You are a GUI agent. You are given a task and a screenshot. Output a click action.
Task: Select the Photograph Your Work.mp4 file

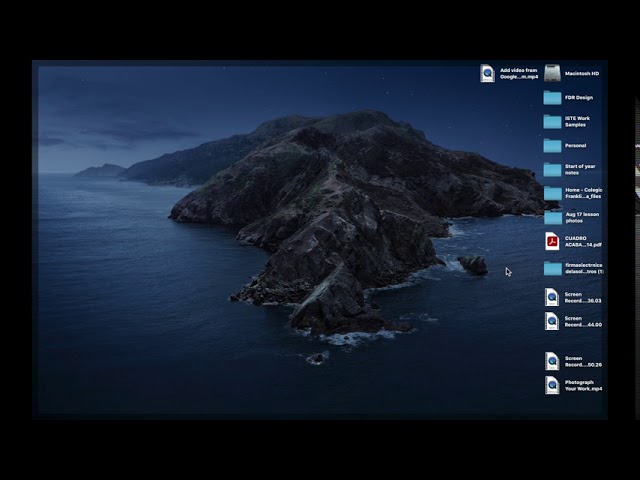(552, 385)
